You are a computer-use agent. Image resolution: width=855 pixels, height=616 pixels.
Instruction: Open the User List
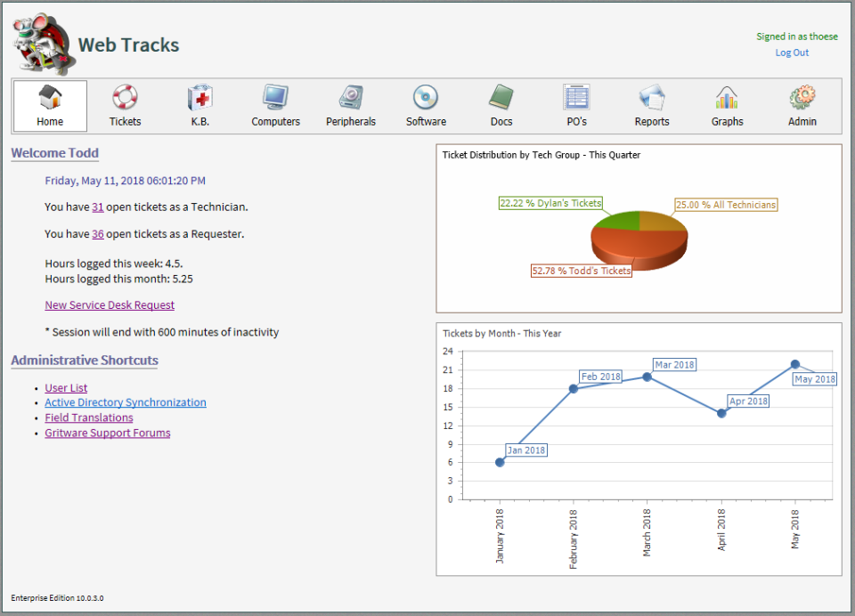tap(65, 387)
